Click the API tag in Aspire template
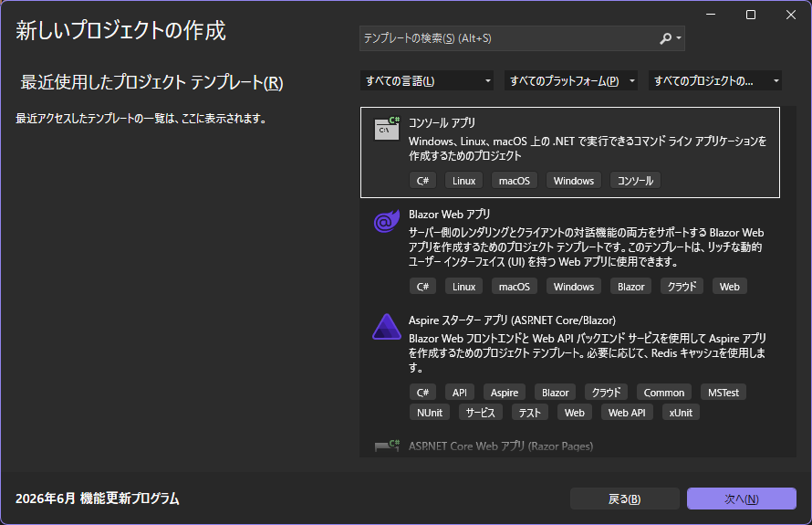This screenshot has width=812, height=525. [x=459, y=393]
